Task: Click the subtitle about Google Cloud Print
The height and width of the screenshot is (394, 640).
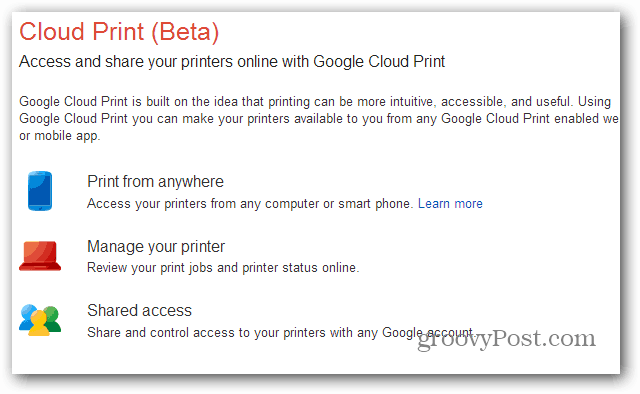Action: tap(232, 62)
